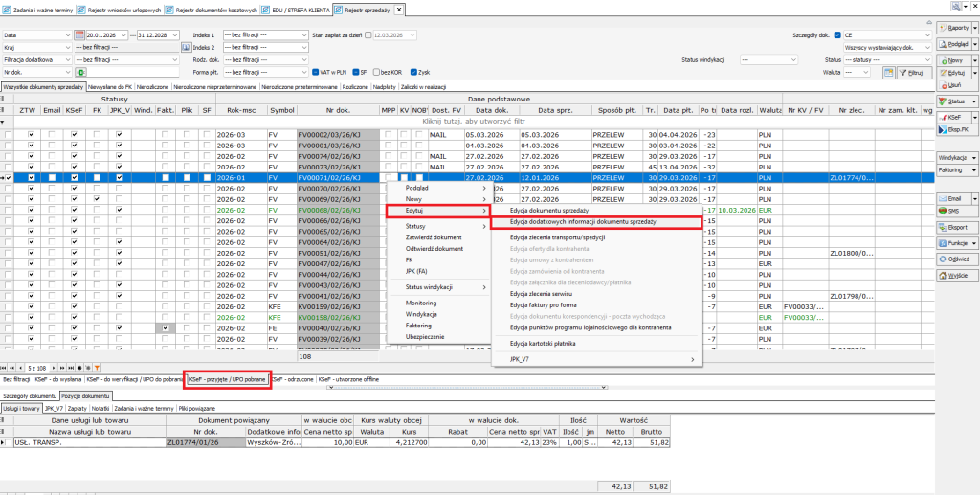Toggle the Zysk checkbox
Image resolution: width=980 pixels, height=495 pixels.
412,72
